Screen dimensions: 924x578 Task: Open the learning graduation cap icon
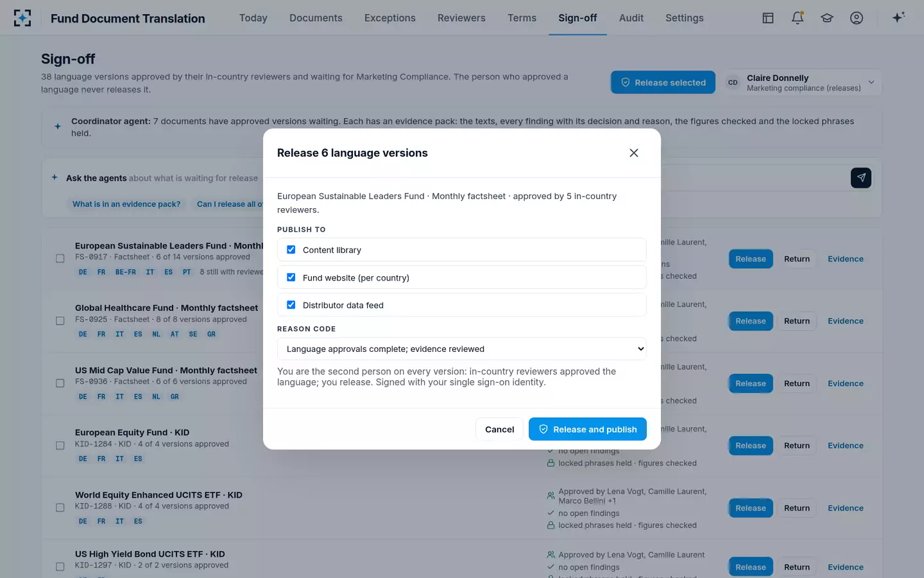827,18
